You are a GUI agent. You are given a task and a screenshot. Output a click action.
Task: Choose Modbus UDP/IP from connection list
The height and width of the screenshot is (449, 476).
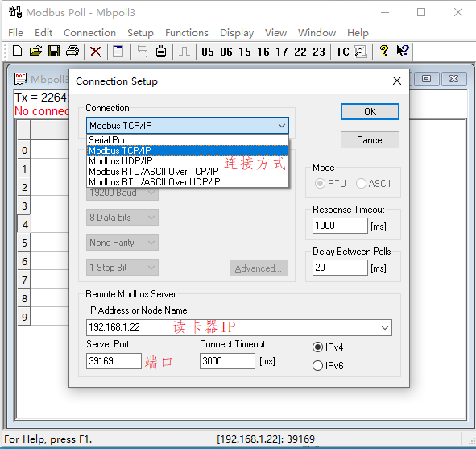pos(188,161)
